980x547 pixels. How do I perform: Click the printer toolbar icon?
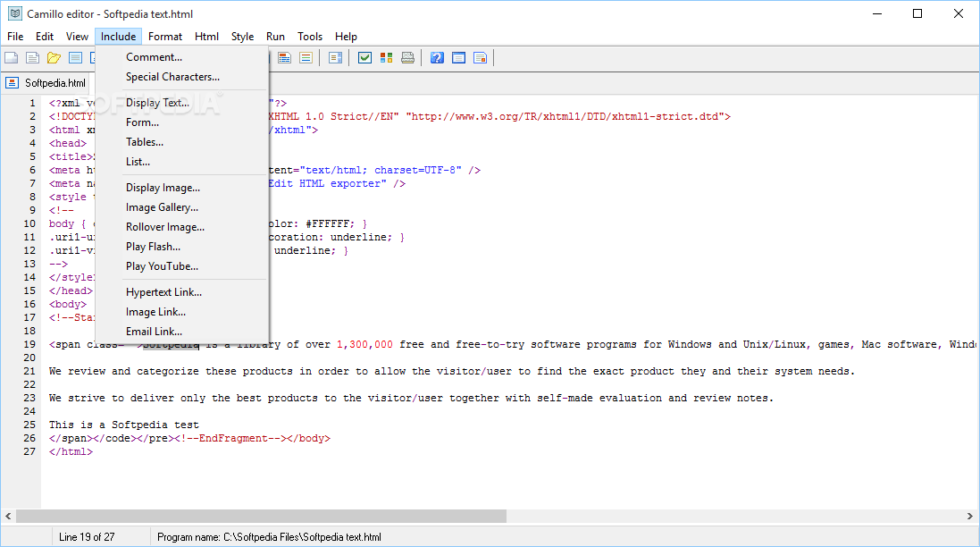(x=407, y=58)
